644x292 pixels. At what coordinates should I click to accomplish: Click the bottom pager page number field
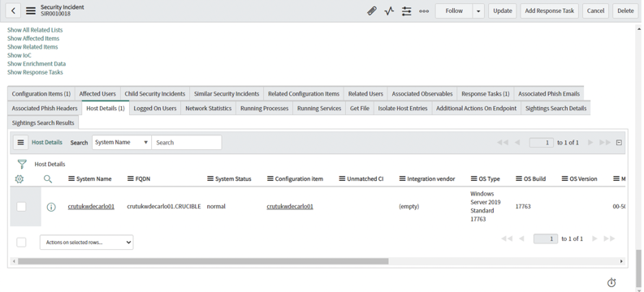coord(546,238)
